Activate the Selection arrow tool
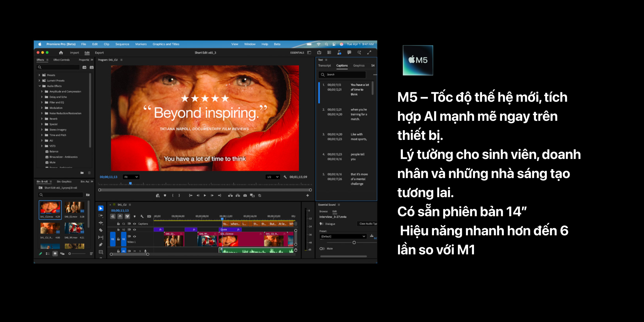Image resolution: width=644 pixels, height=322 pixels. (x=101, y=208)
